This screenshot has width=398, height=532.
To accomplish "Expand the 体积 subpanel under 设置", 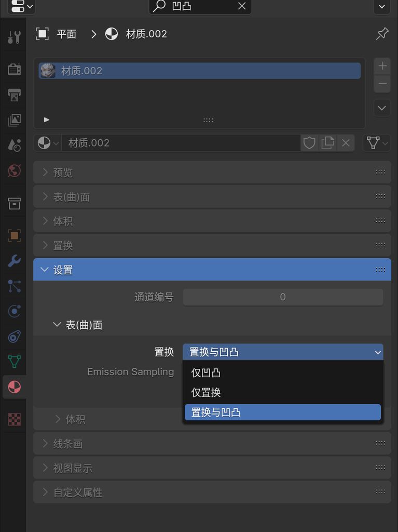I will click(x=75, y=419).
